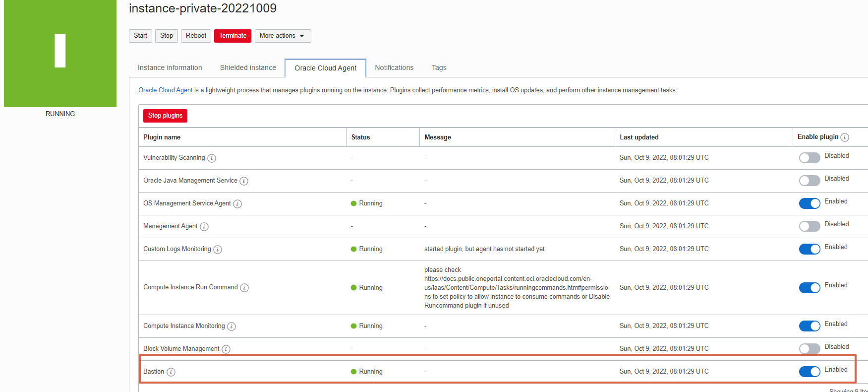
Task: Click RUNNING label under instance icon
Action: [60, 114]
